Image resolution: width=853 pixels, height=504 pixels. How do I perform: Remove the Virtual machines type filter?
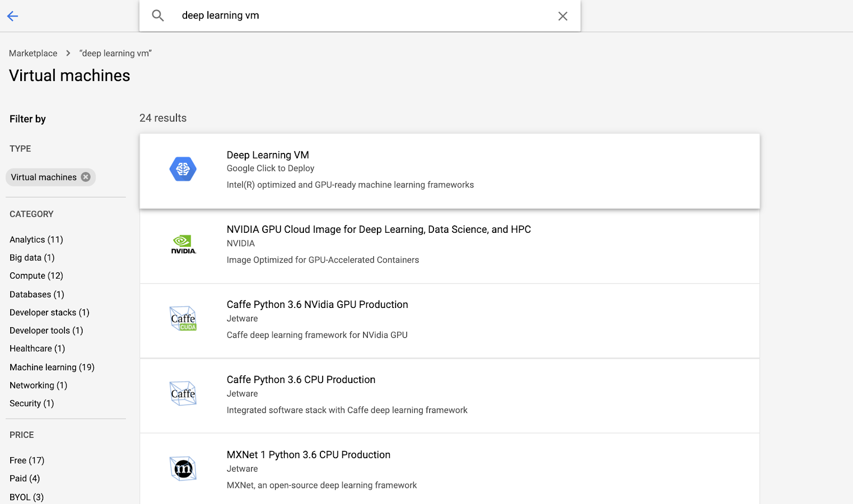pos(86,177)
